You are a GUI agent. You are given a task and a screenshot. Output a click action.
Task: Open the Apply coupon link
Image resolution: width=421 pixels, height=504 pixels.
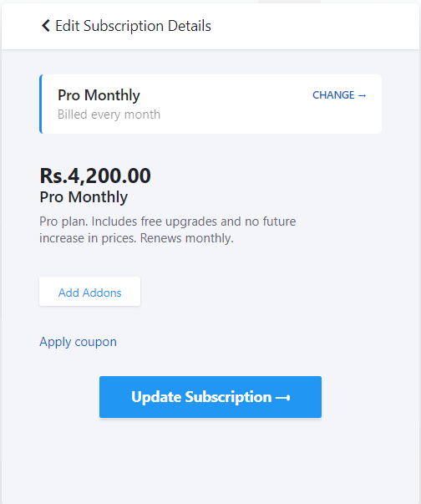pos(78,342)
